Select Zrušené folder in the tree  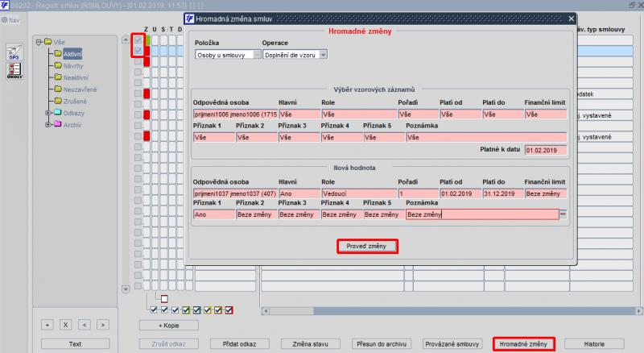coord(75,102)
